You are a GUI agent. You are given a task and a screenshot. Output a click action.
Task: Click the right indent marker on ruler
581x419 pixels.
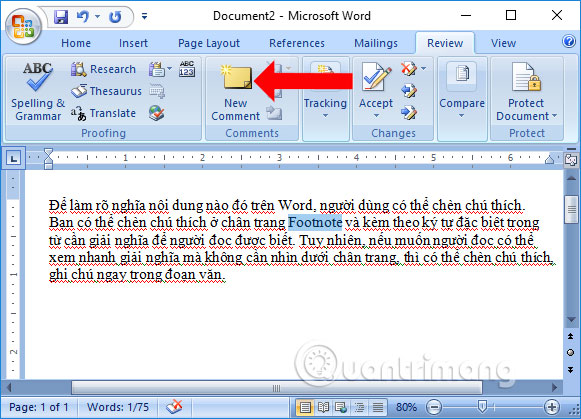coord(550,159)
